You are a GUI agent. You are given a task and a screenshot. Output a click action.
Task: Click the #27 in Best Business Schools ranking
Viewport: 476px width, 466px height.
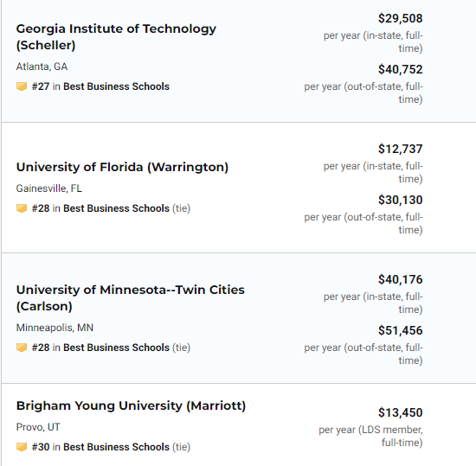point(100,86)
